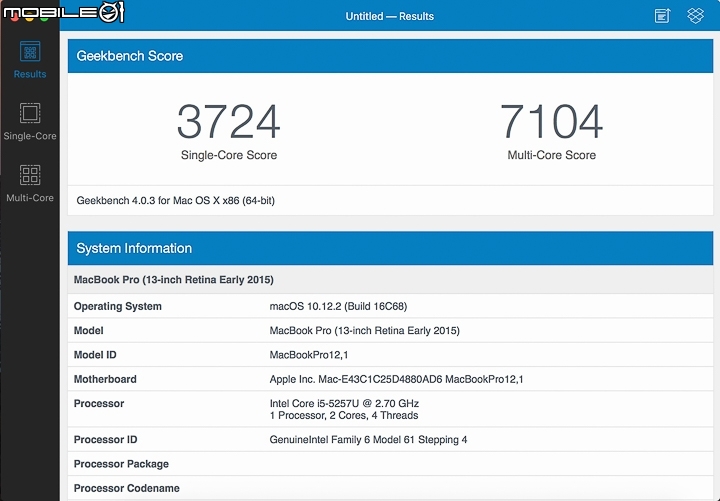The height and width of the screenshot is (501, 720).
Task: Click the 3724 single-core score value
Action: point(229,122)
